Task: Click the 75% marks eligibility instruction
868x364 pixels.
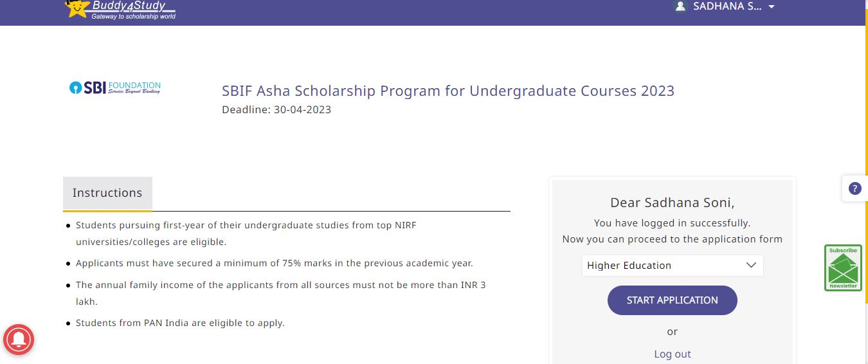Action: tap(274, 263)
